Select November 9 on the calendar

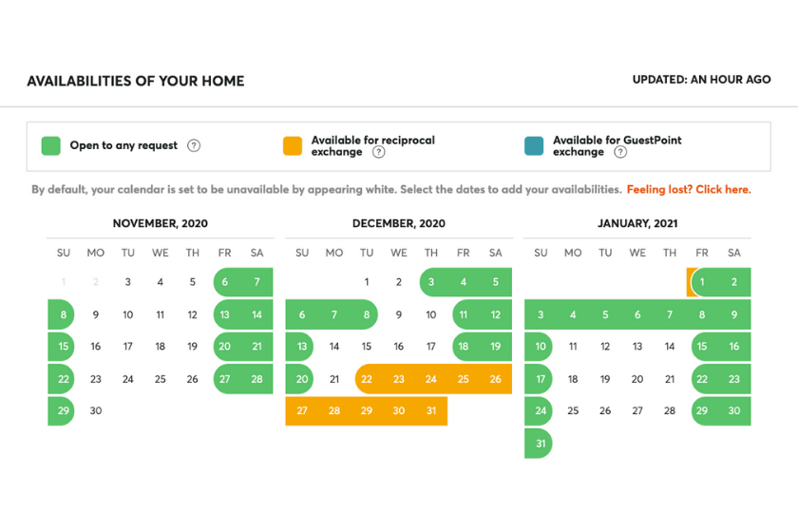[96, 314]
